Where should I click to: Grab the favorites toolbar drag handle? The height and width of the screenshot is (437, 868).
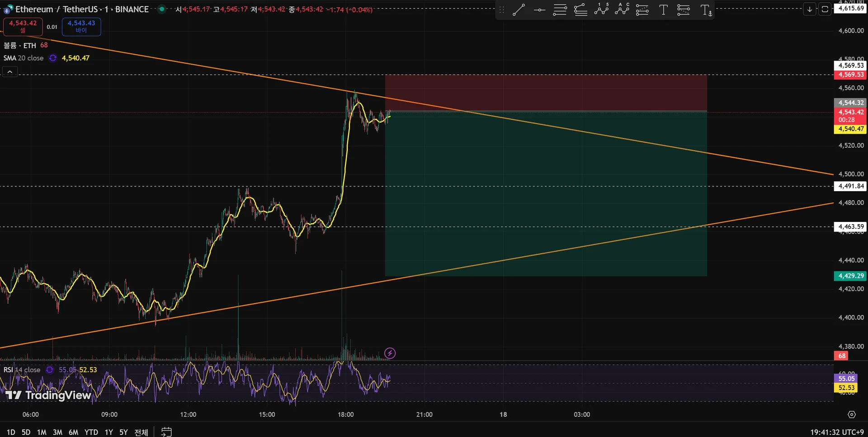(501, 9)
